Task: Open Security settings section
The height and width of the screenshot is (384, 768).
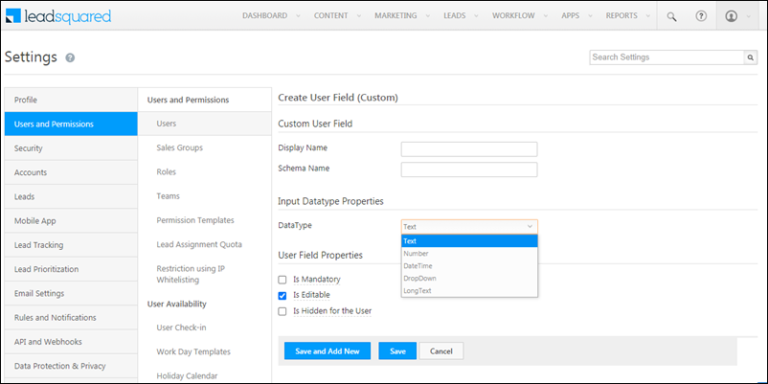Action: [x=71, y=148]
